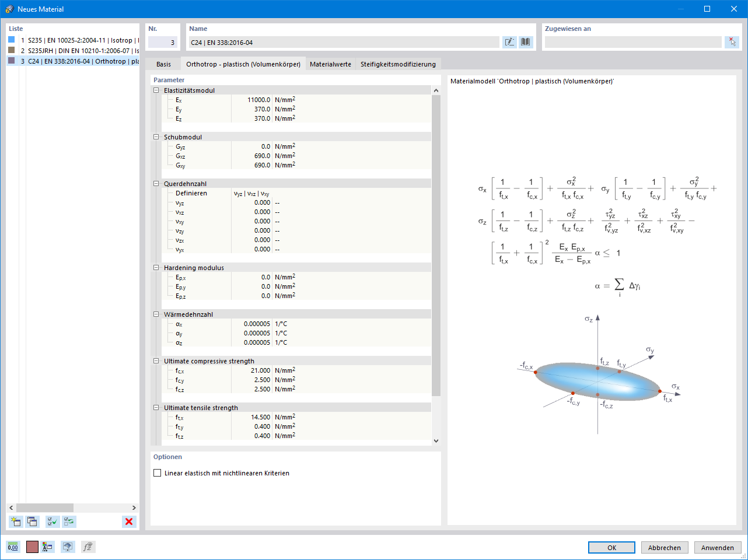Select S235JRH material in the list
The height and width of the screenshot is (560, 748).
(73, 51)
